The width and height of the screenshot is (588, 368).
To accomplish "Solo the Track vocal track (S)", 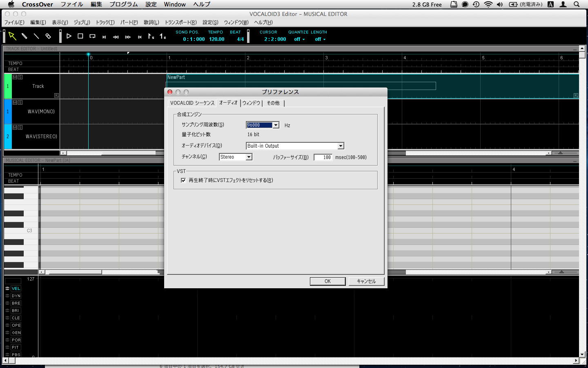I will [x=20, y=77].
